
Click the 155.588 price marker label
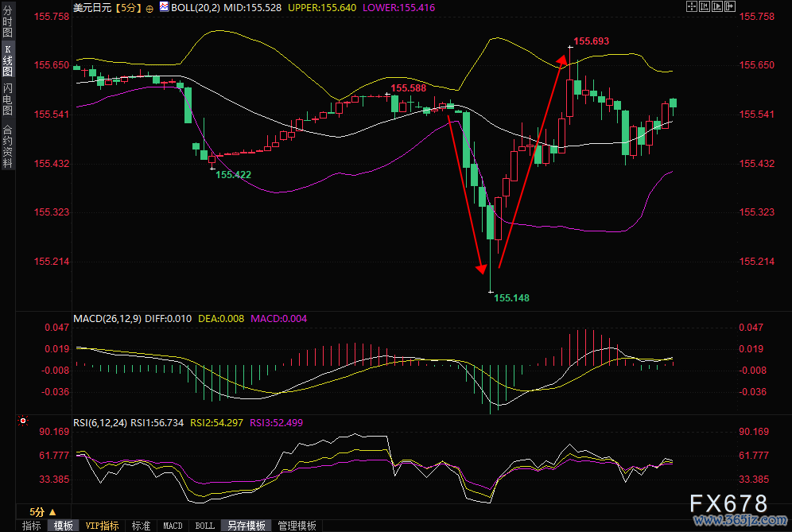(x=408, y=88)
